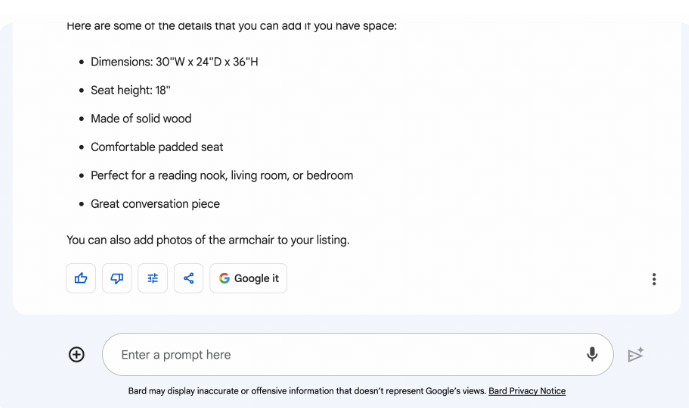Open the three-dot more options menu

(x=654, y=279)
